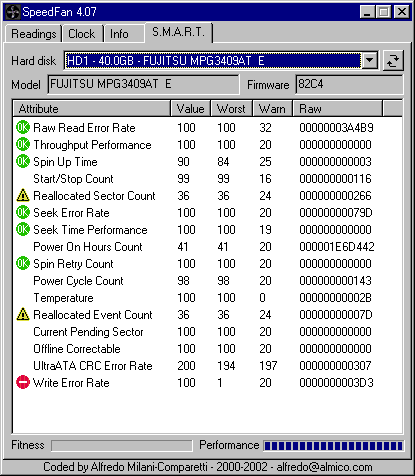Select the S.M.A.R.T. tab

[x=178, y=32]
